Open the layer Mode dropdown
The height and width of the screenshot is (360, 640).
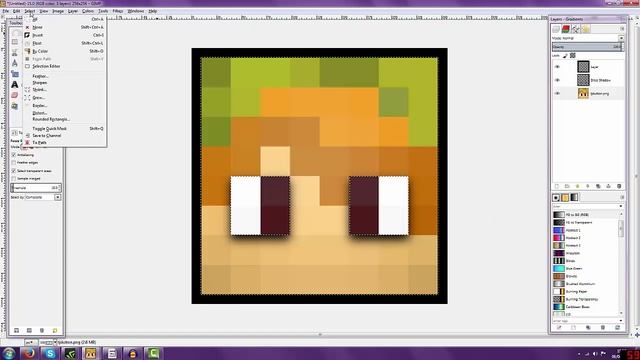(x=588, y=38)
